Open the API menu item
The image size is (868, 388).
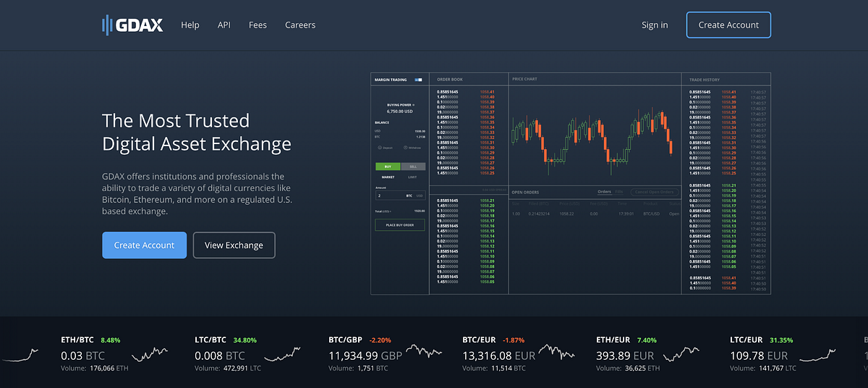(x=224, y=25)
